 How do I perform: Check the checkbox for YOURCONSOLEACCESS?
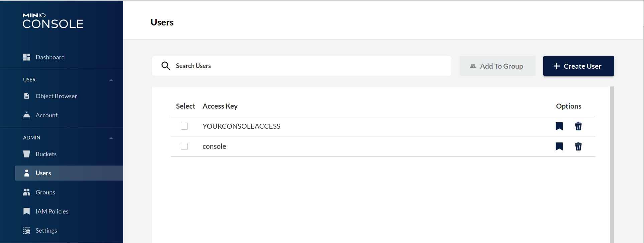[184, 126]
